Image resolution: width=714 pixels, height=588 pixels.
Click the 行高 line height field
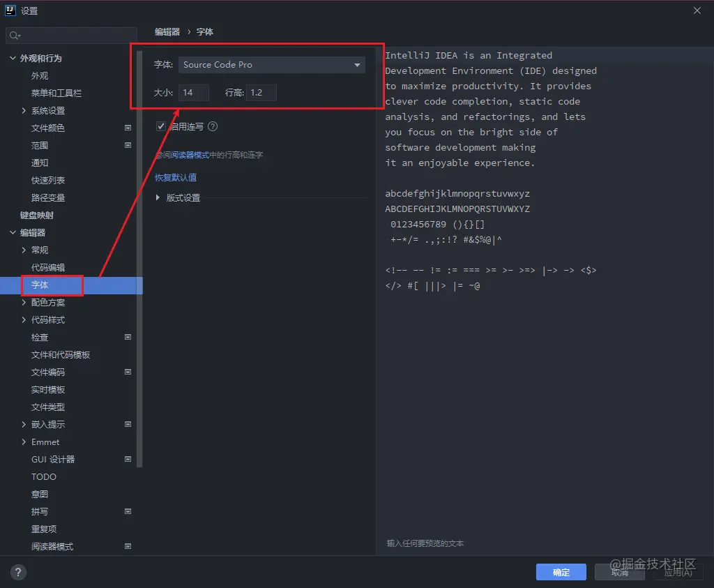[261, 93]
